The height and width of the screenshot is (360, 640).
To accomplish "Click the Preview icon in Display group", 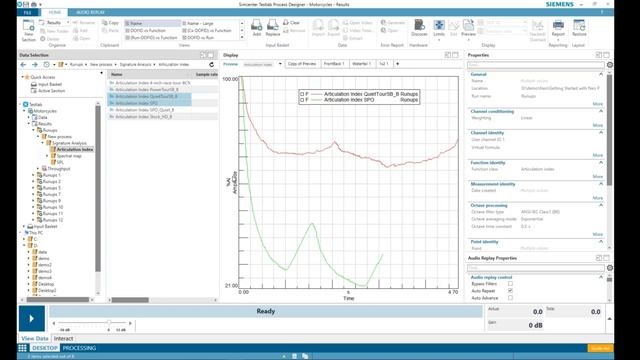I will pyautogui.click(x=468, y=28).
